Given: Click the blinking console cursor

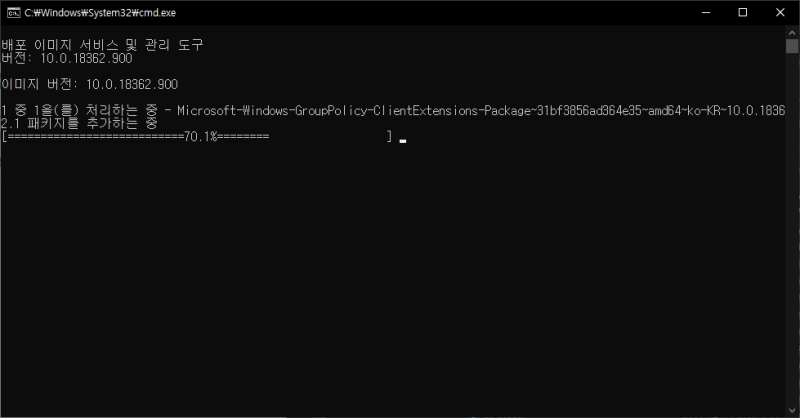Looking at the screenshot, I should tap(403, 141).
